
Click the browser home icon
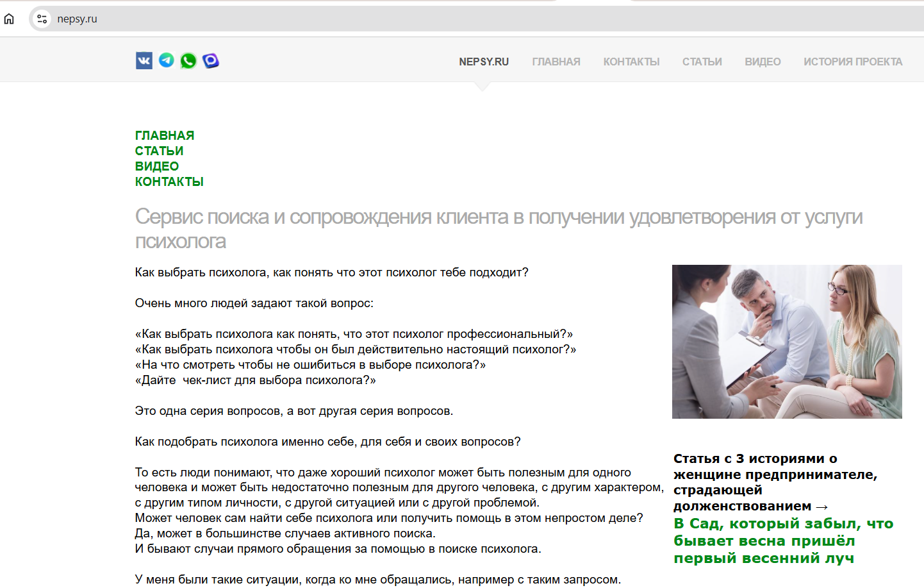tap(9, 19)
